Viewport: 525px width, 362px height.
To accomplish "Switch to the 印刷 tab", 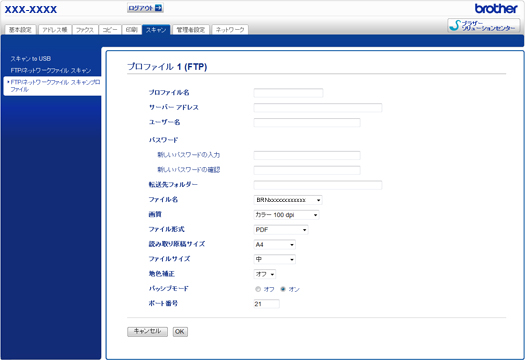I will pos(132,30).
